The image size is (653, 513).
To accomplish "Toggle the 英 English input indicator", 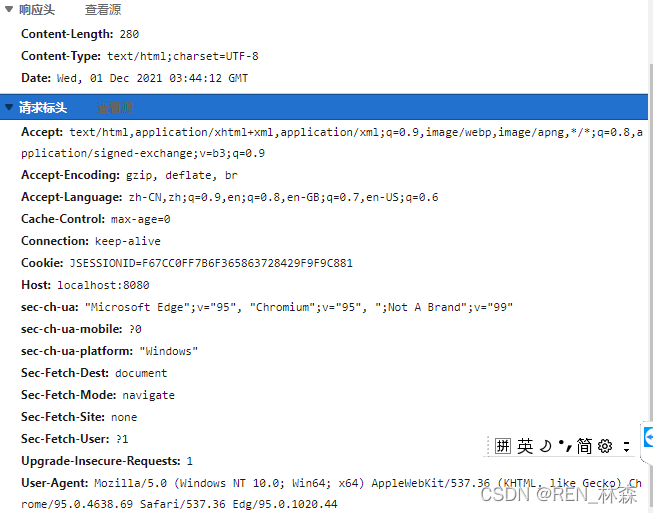I will [525, 446].
